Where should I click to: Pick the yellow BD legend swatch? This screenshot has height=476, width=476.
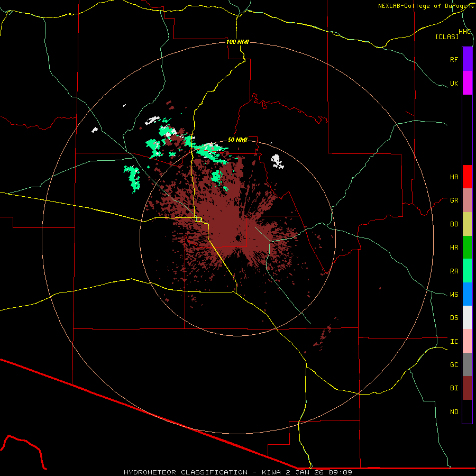pyautogui.click(x=467, y=224)
